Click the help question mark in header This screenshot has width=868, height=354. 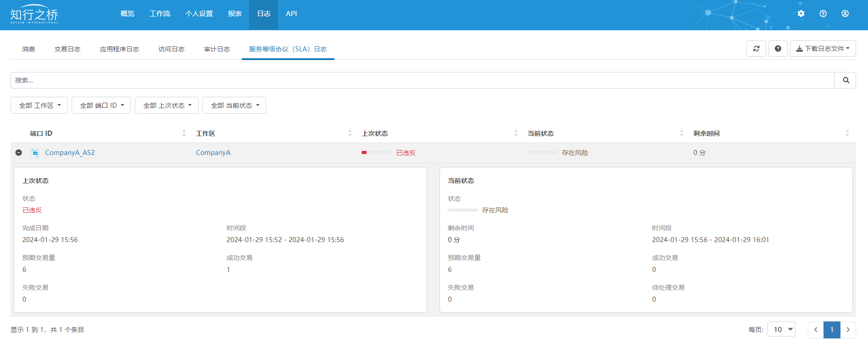point(823,14)
